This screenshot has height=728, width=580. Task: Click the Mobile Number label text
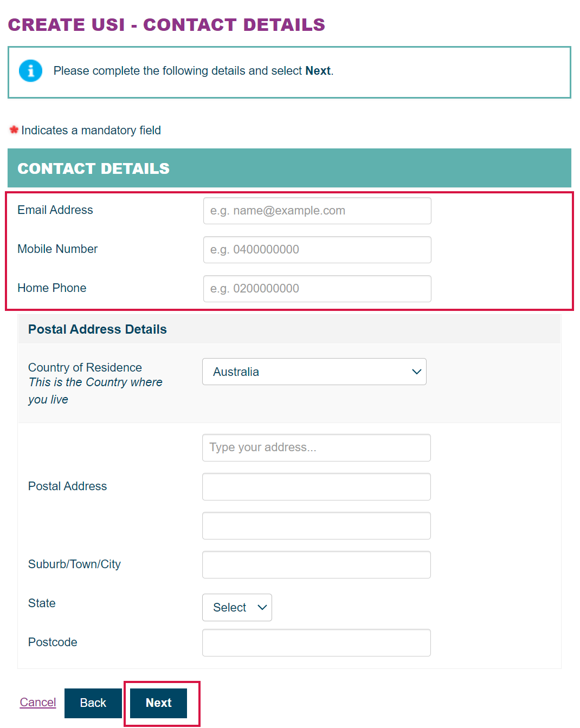(57, 249)
